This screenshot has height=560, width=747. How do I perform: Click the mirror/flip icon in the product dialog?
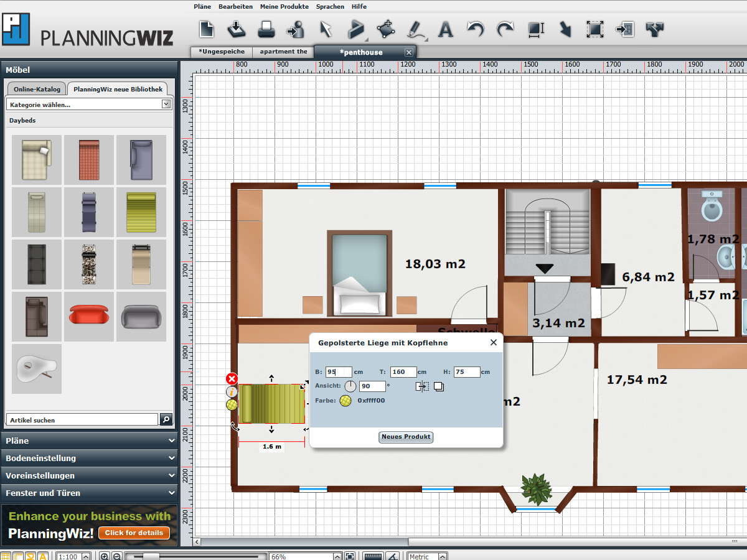click(423, 386)
